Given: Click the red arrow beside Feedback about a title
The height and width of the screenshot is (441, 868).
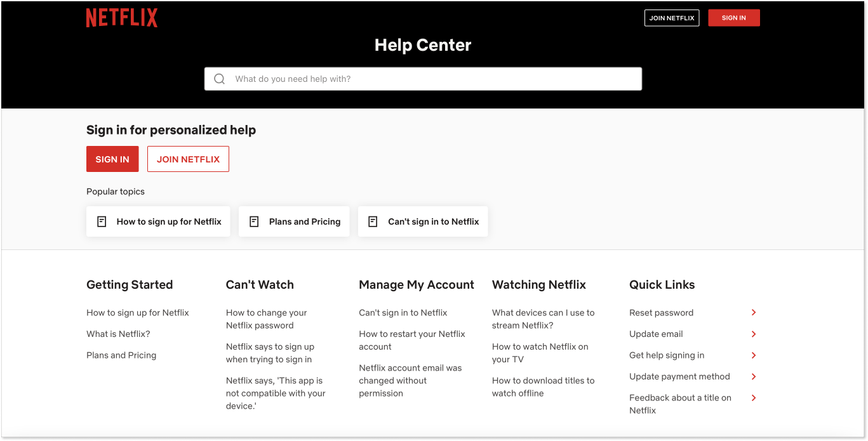Looking at the screenshot, I should tap(754, 398).
